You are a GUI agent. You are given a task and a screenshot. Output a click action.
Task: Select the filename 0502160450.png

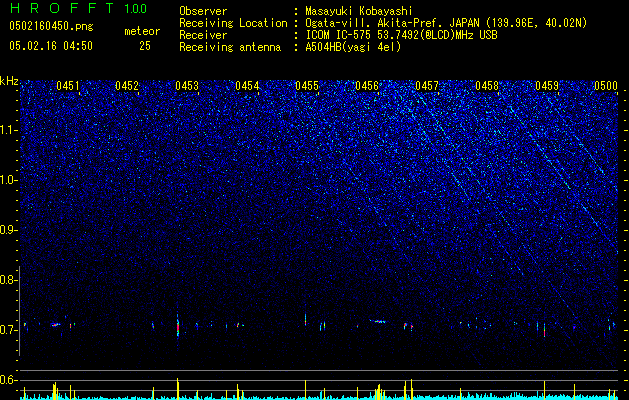(x=51, y=26)
